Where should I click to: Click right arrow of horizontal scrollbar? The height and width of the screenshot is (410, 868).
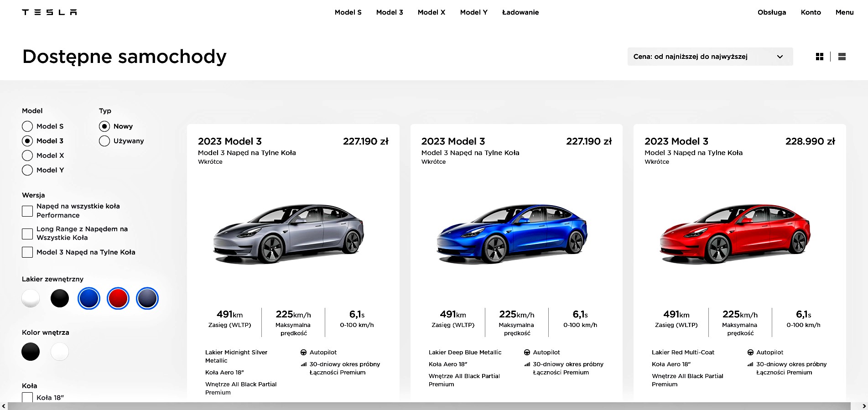tap(864, 406)
